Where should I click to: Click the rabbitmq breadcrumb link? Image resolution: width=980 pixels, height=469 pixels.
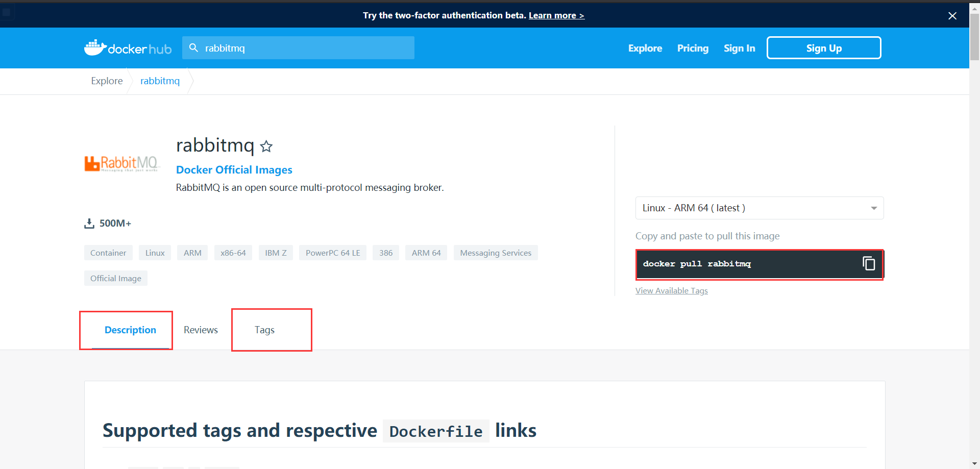click(160, 81)
